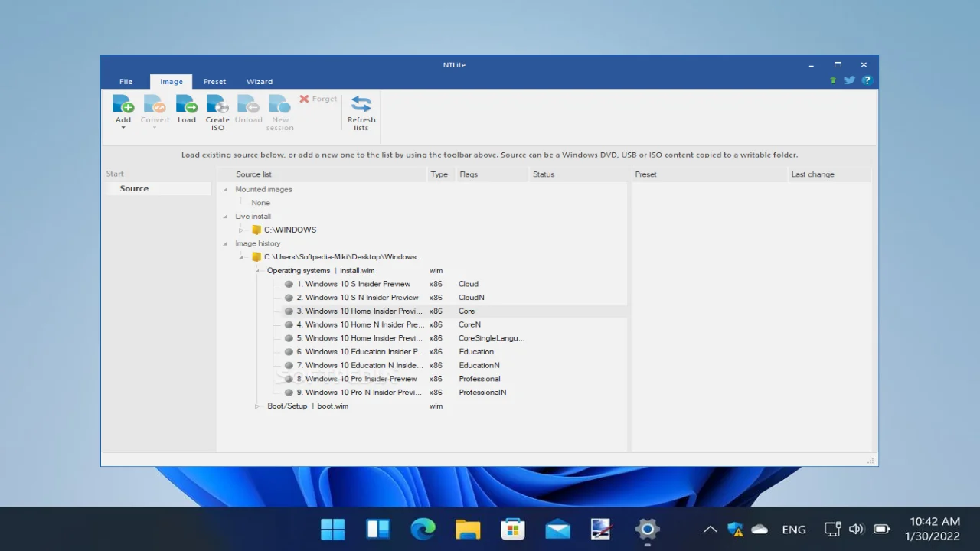980x551 pixels.
Task: Switch to the Image tab
Action: point(171,81)
